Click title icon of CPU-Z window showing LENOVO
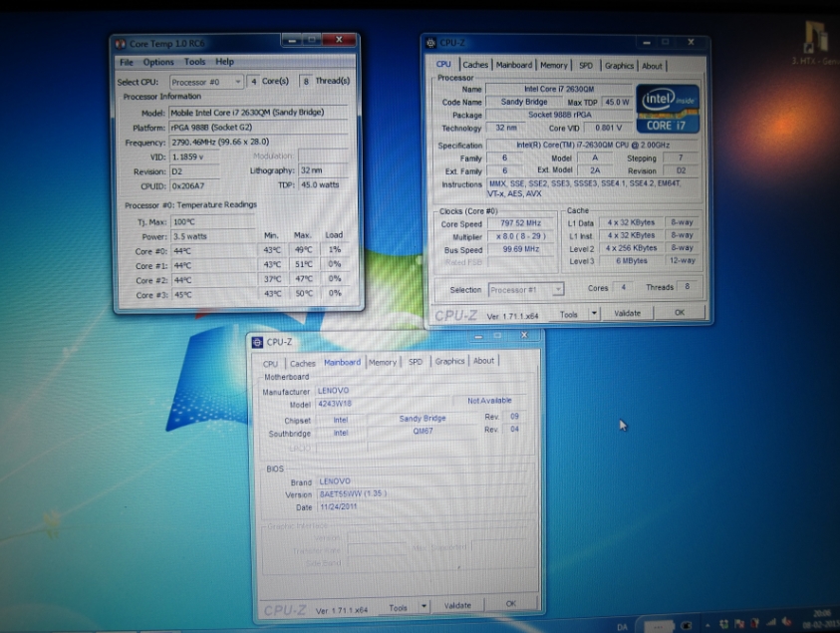 tap(258, 343)
